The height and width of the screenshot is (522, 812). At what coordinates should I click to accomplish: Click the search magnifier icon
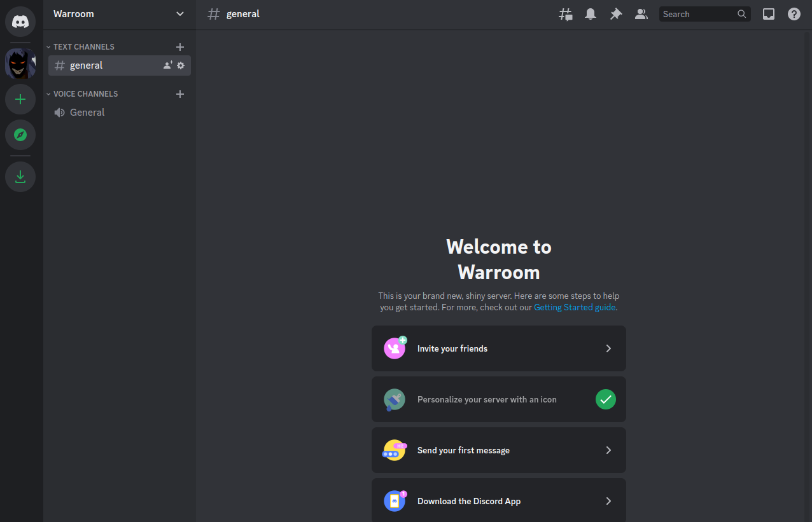coord(742,14)
